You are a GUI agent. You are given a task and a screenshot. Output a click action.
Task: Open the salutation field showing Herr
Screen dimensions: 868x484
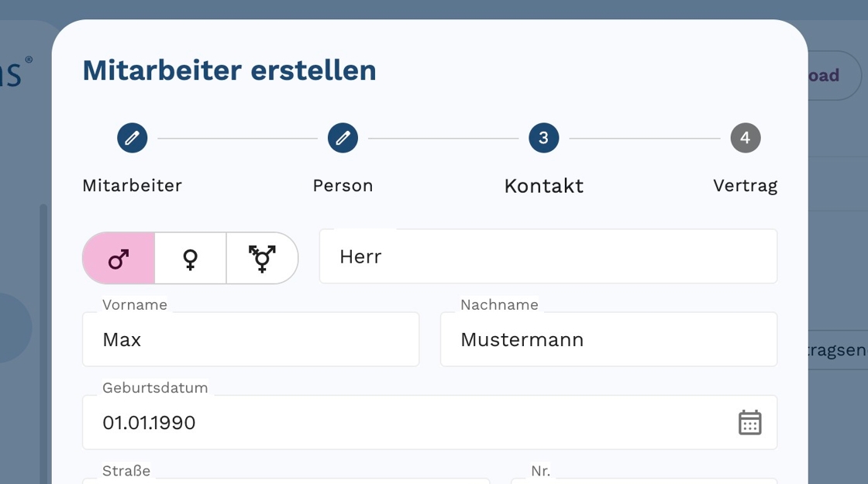point(548,256)
